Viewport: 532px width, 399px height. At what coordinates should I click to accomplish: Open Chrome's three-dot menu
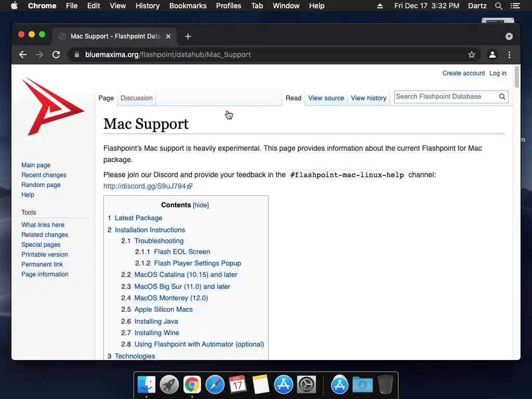point(509,55)
